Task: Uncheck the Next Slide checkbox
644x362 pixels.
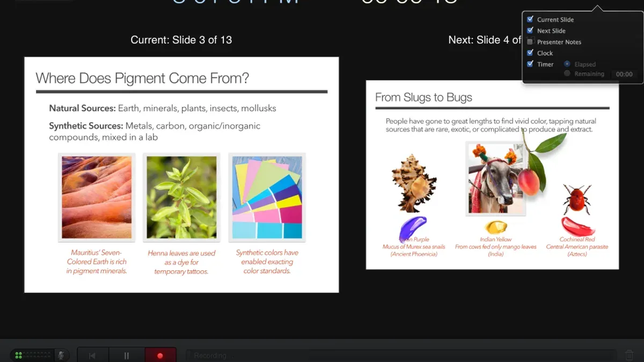Action: pyautogui.click(x=530, y=31)
